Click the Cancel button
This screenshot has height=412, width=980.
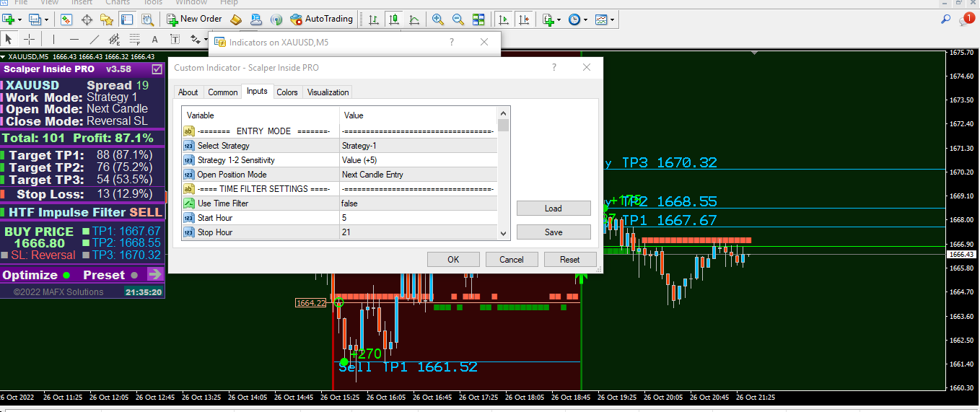(512, 259)
